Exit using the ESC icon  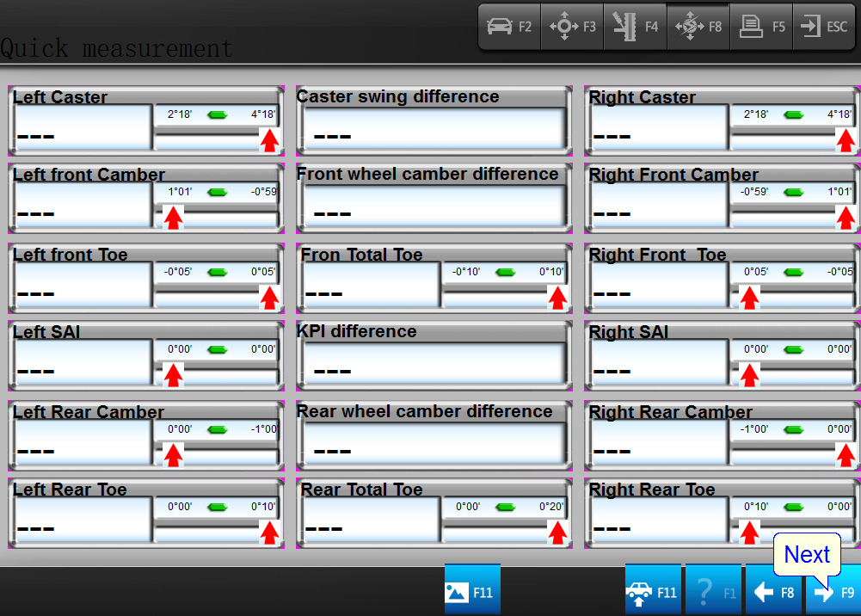[x=823, y=27]
